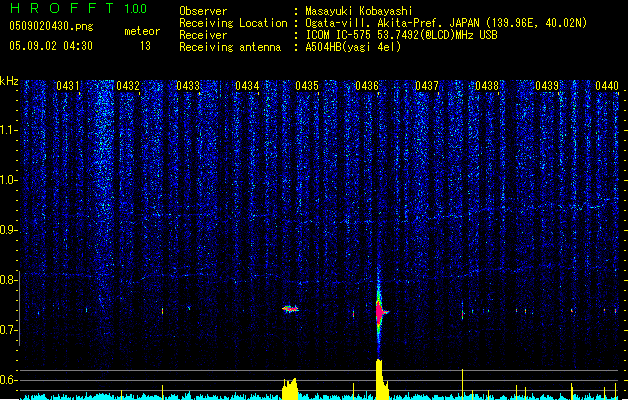Click the 0431 time marker

tap(68, 86)
